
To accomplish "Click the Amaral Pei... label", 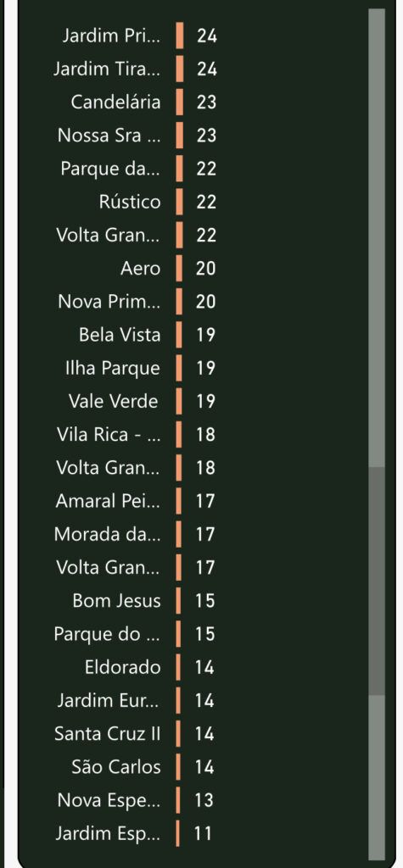I will [x=108, y=501].
